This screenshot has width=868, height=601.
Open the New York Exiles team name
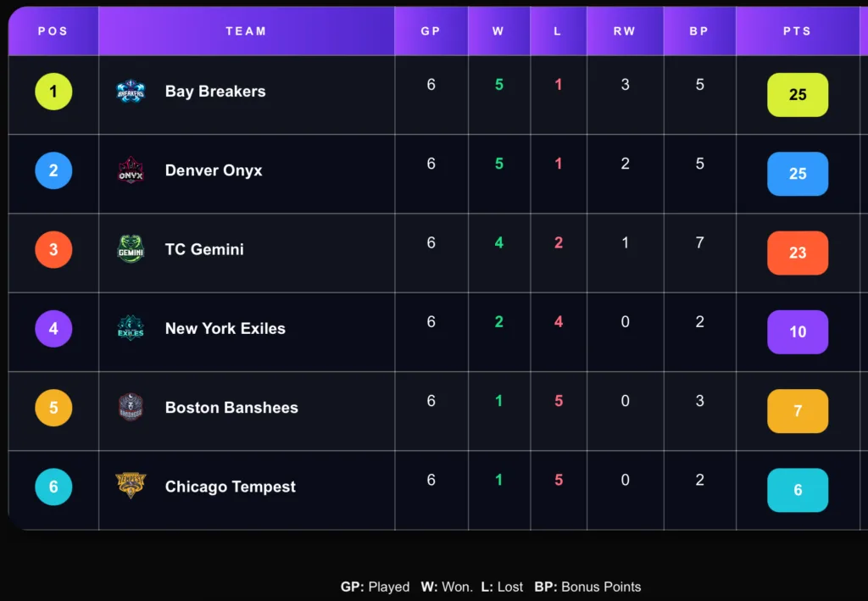pyautogui.click(x=225, y=328)
